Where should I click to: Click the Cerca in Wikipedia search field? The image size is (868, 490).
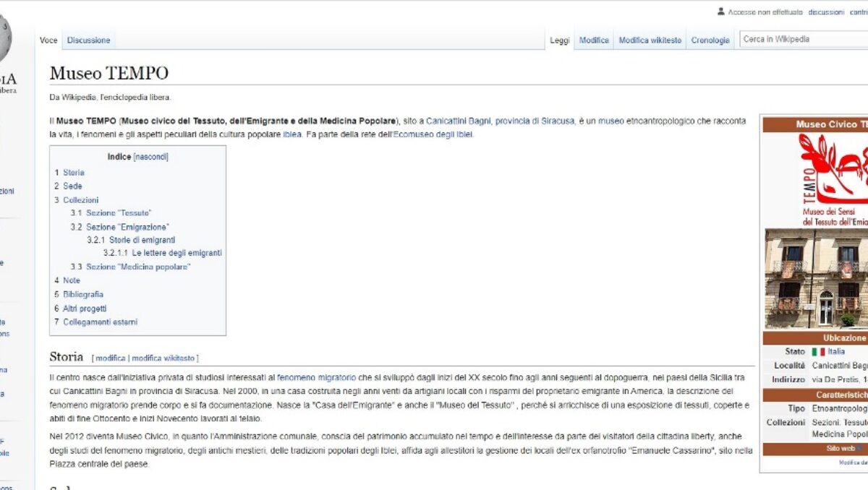coord(803,40)
